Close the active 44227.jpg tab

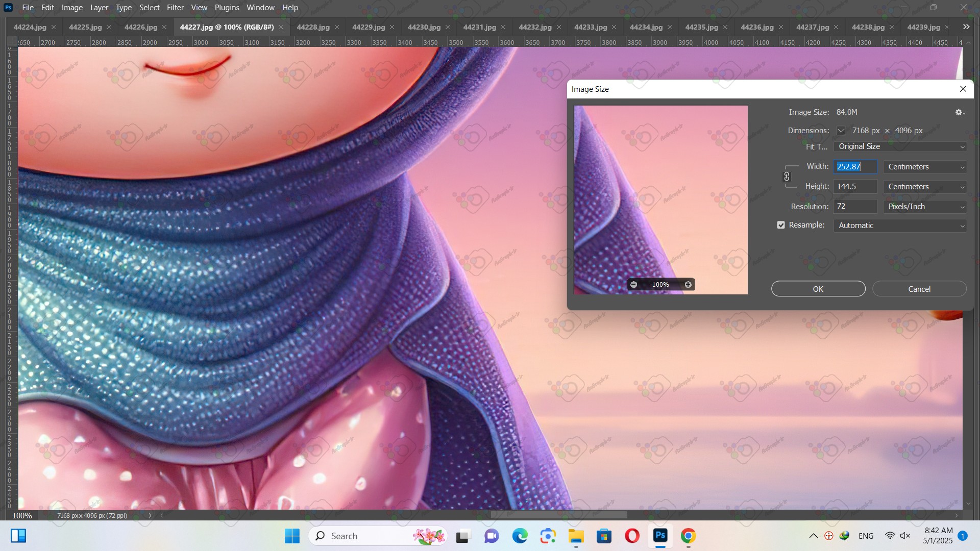click(281, 27)
